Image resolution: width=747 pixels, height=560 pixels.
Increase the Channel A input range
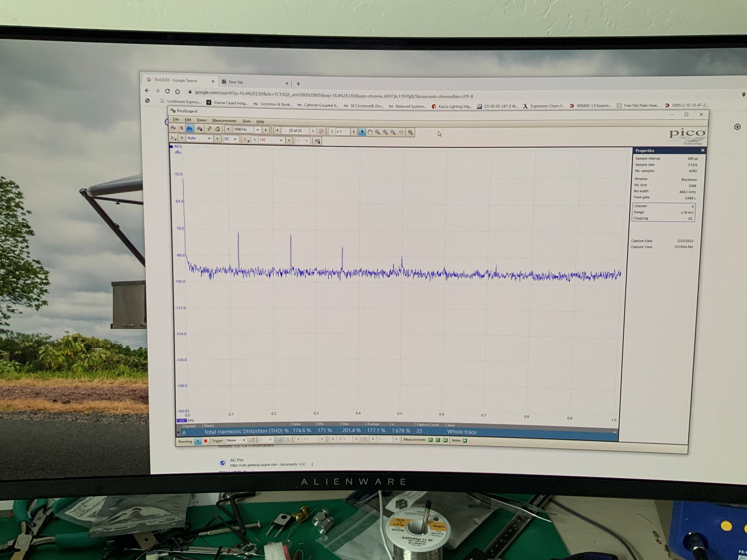(x=217, y=139)
